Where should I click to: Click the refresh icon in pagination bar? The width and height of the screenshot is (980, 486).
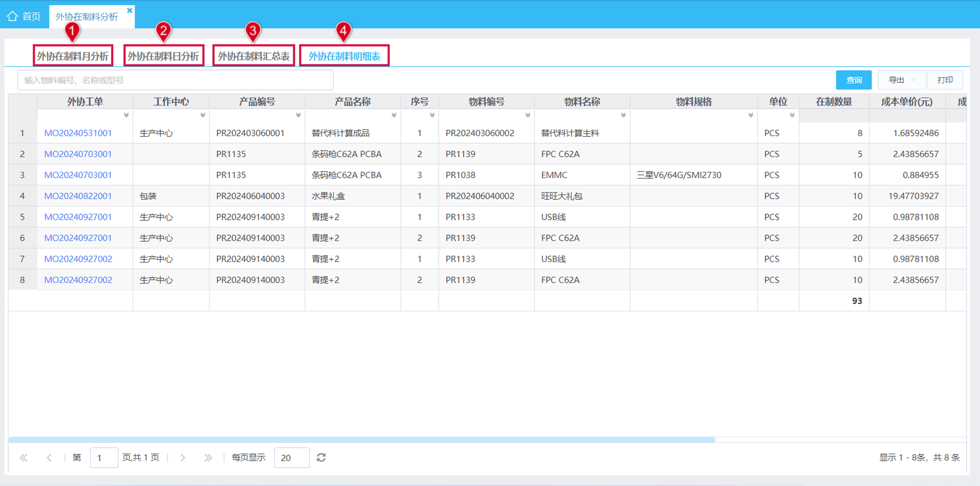pos(321,458)
